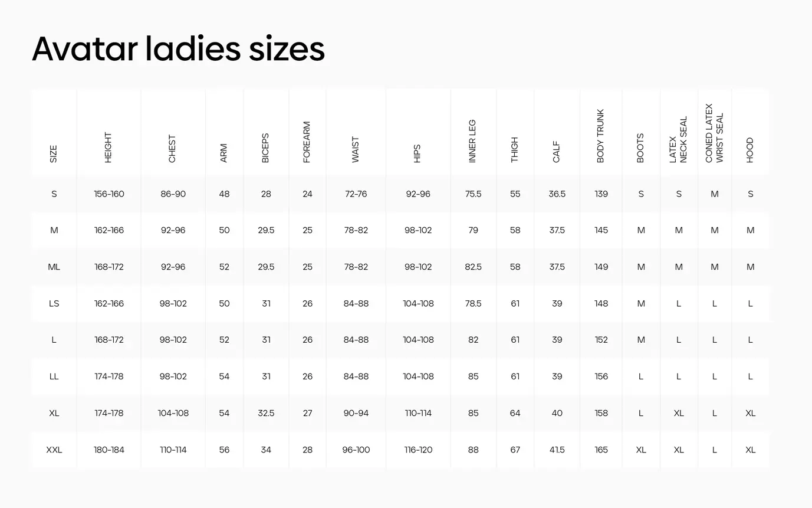Screen dimensions: 812x508
Task: Click inner leg value 75.5
Action: coord(473,194)
